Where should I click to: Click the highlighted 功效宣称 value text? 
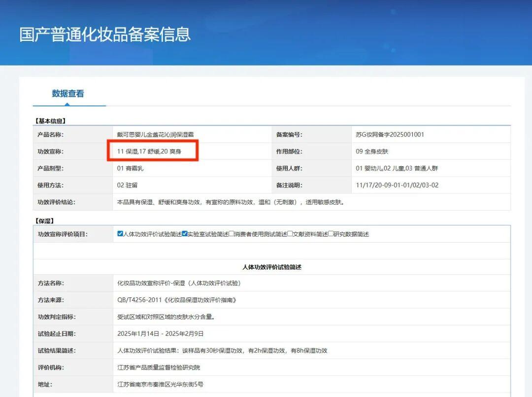tap(149, 151)
